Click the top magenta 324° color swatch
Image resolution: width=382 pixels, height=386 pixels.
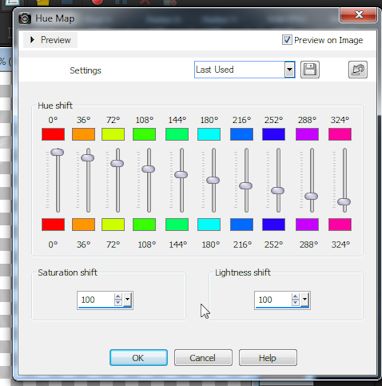(x=340, y=134)
